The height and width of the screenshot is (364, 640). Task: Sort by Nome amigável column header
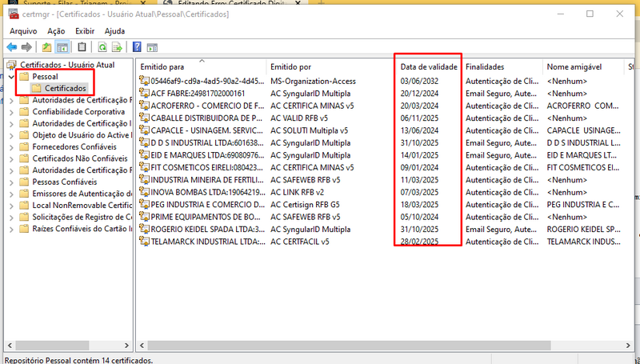tap(584, 67)
